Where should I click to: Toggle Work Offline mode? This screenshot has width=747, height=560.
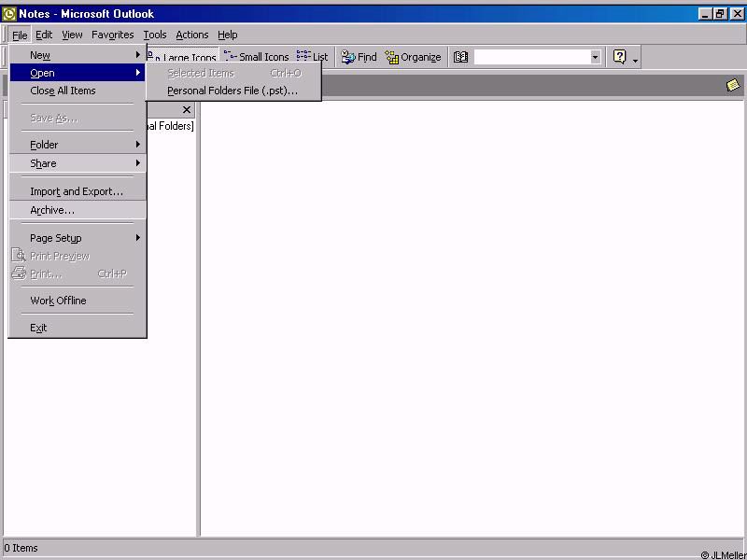(x=58, y=301)
